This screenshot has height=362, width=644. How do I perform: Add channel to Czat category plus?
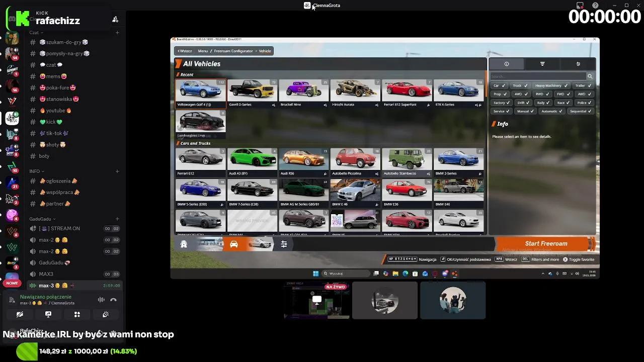point(117,33)
